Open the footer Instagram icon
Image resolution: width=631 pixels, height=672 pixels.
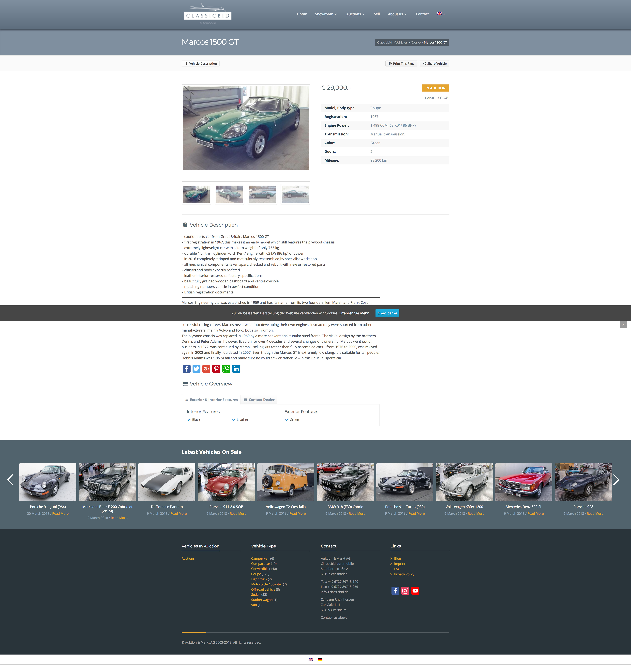coord(405,591)
